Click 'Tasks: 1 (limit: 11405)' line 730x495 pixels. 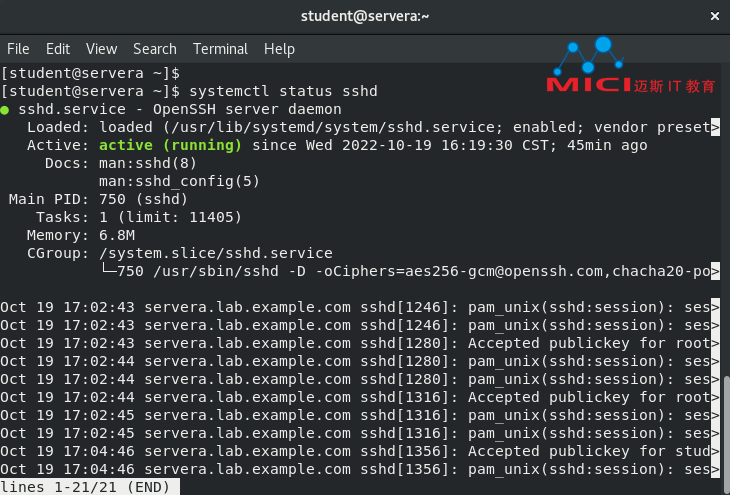click(x=139, y=217)
